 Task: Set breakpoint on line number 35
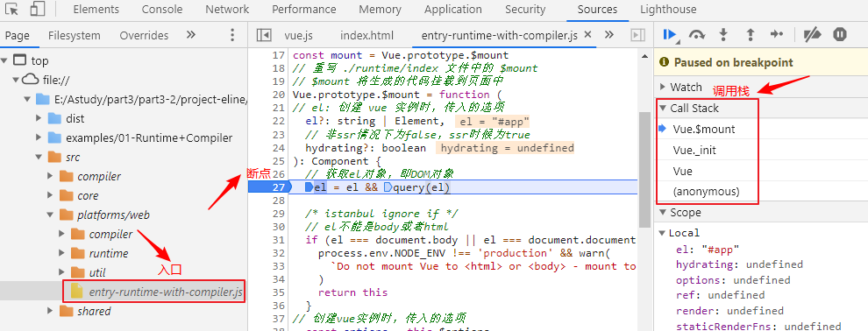click(279, 292)
